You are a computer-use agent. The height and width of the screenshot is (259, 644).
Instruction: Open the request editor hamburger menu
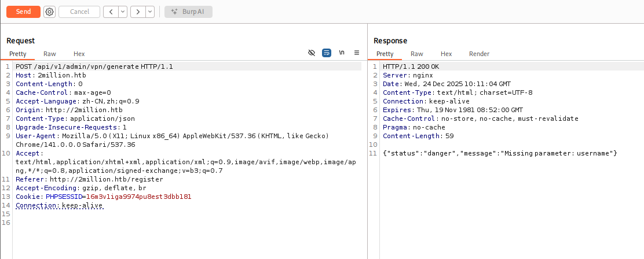coord(357,53)
